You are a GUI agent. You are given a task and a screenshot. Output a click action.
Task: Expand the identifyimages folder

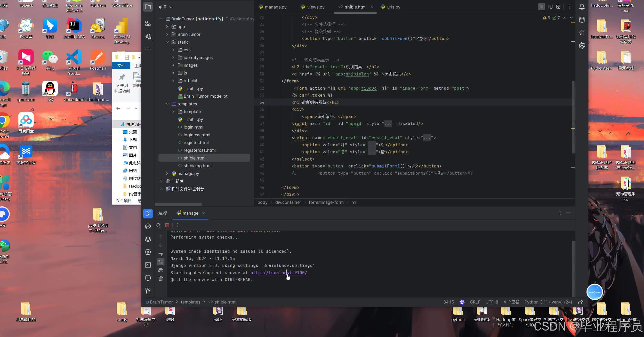click(173, 57)
